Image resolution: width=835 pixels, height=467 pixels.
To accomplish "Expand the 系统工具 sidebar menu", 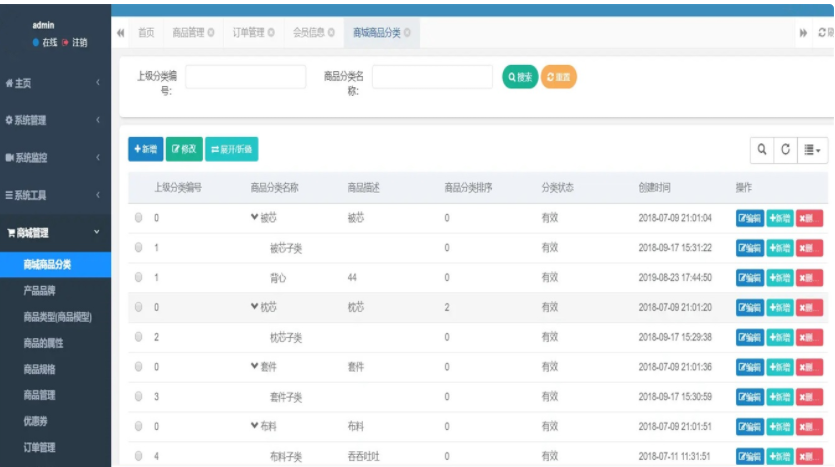I will pyautogui.click(x=55, y=195).
